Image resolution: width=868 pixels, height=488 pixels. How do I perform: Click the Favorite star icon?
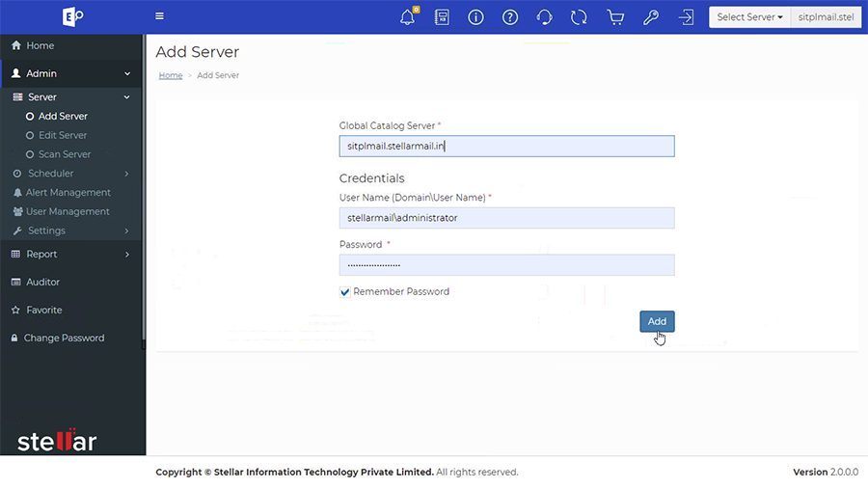click(15, 310)
